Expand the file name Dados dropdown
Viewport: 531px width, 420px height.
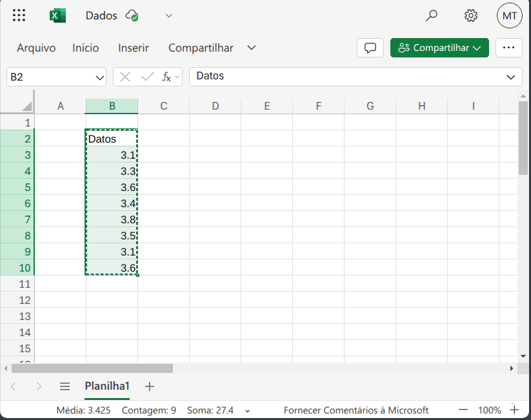tap(169, 15)
